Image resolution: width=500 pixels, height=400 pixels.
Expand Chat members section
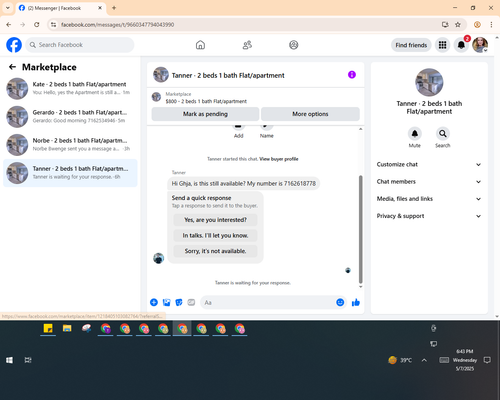coord(429,182)
